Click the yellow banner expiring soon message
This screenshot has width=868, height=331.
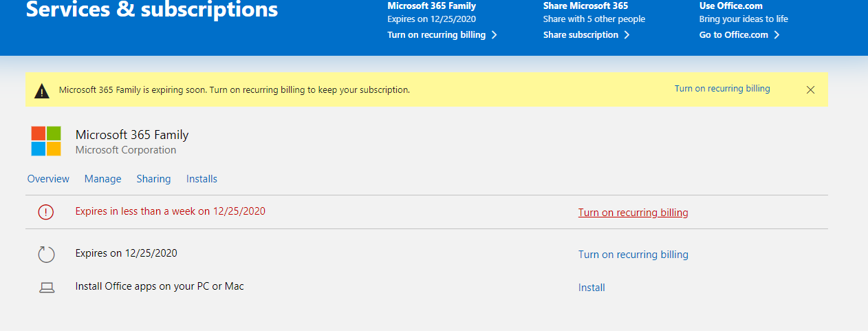tap(235, 90)
